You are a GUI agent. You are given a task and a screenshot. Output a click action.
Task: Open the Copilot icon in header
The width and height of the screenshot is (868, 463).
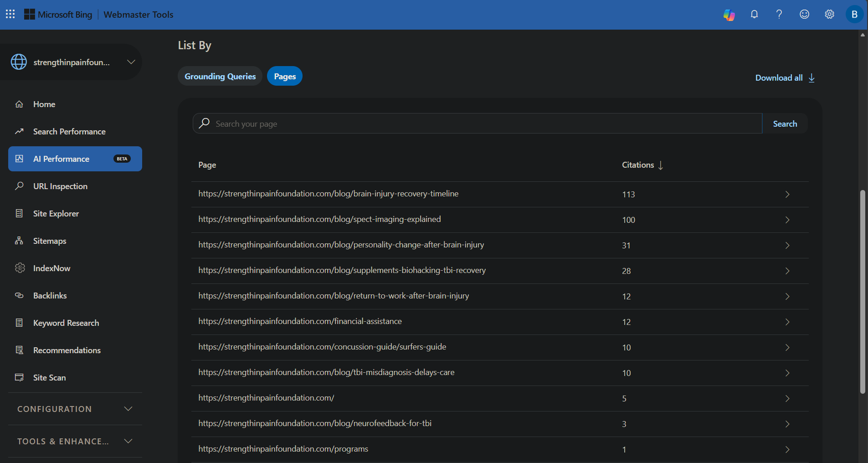click(729, 15)
